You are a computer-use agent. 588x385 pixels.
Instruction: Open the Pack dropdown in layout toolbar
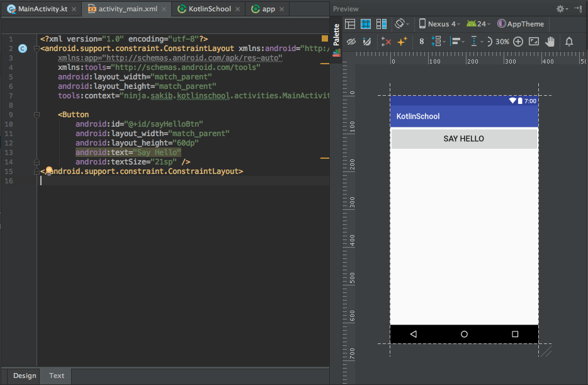point(438,42)
